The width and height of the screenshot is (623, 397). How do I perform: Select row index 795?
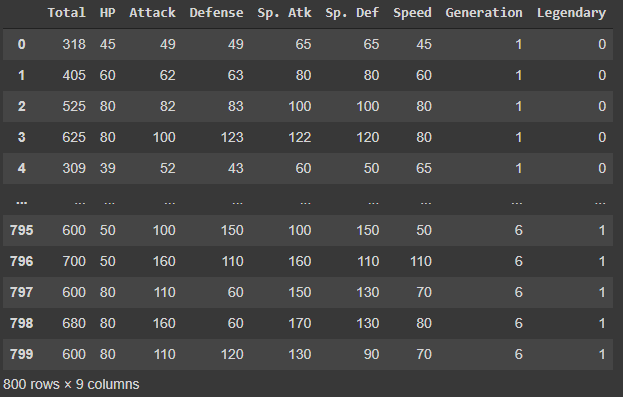tap(21, 230)
